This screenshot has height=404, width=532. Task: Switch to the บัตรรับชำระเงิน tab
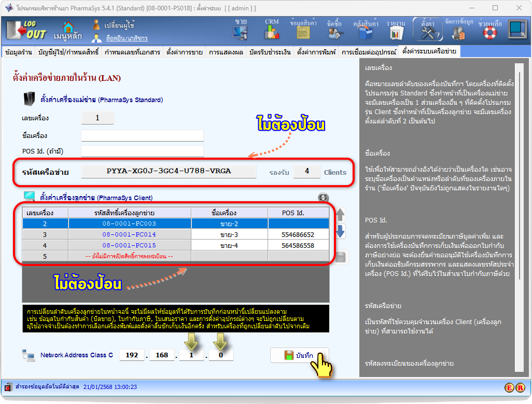(x=270, y=52)
